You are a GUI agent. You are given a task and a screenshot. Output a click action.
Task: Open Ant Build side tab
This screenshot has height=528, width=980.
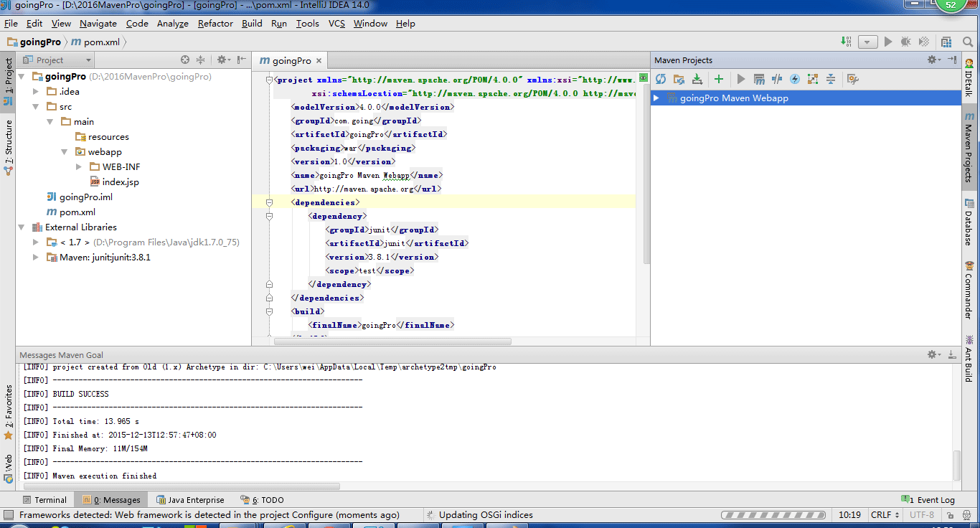[x=969, y=359]
